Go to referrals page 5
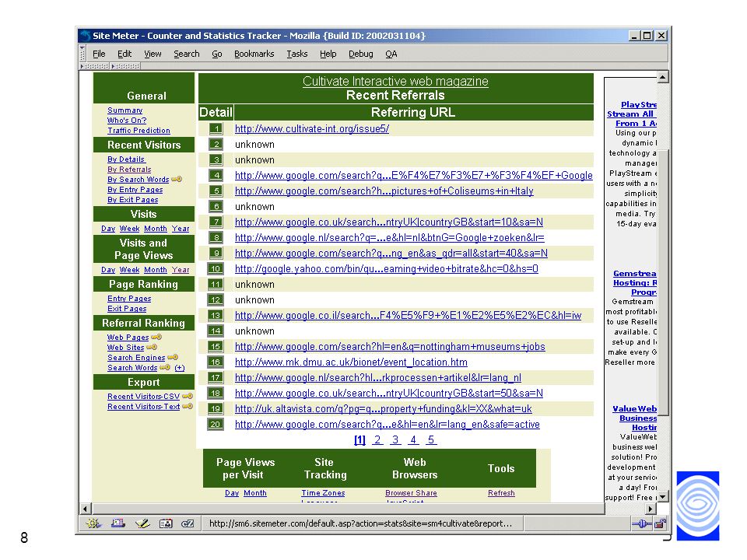The height and width of the screenshot is (560, 747). [x=430, y=440]
